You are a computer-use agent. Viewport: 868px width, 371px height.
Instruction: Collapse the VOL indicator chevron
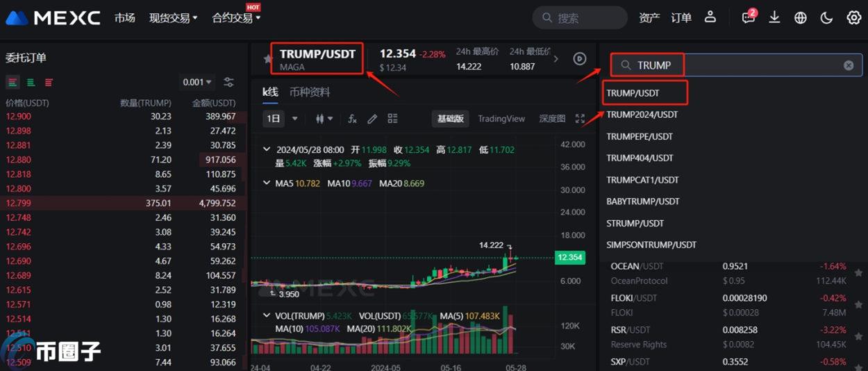tap(267, 315)
